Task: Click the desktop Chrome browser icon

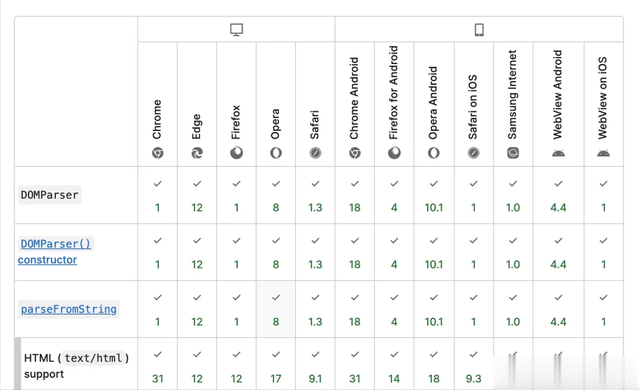Action: (x=158, y=153)
